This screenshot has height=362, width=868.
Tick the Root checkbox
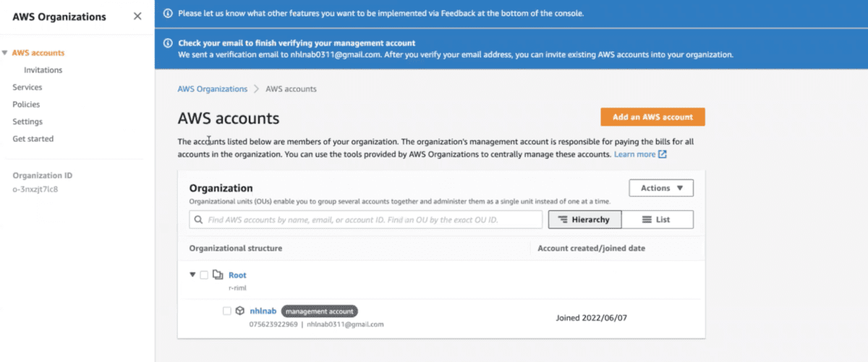coord(204,275)
